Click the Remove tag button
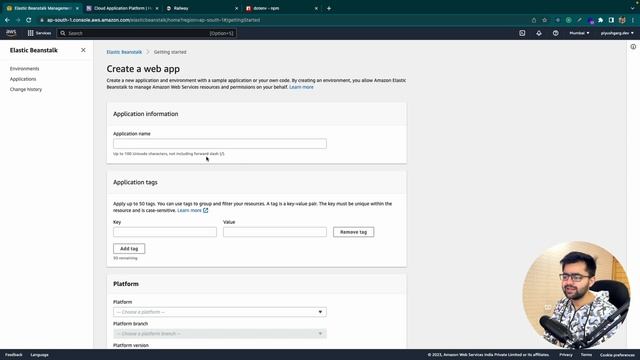The image size is (640, 360). 353,232
